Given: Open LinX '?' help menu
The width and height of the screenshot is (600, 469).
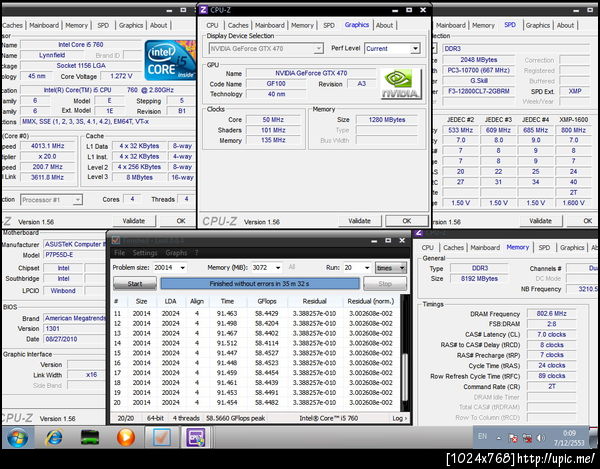Looking at the screenshot, I should pos(196,252).
